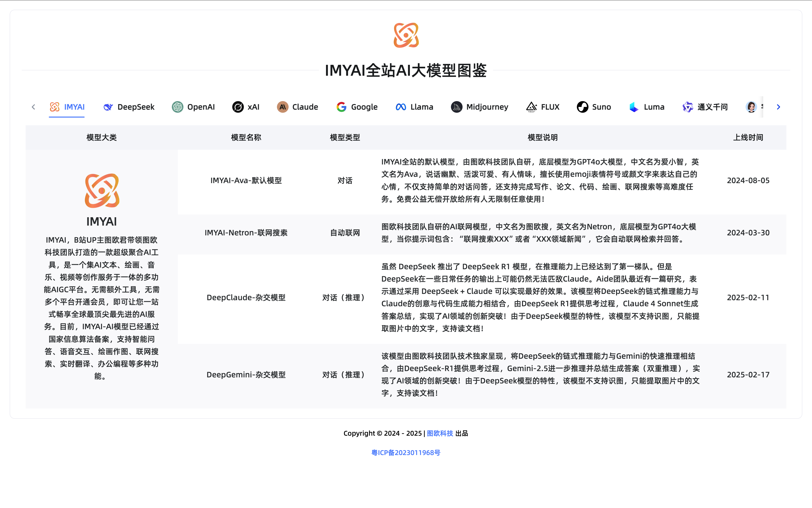Open the Claude tab
Viewport: 812px width, 508px height.
298,107
